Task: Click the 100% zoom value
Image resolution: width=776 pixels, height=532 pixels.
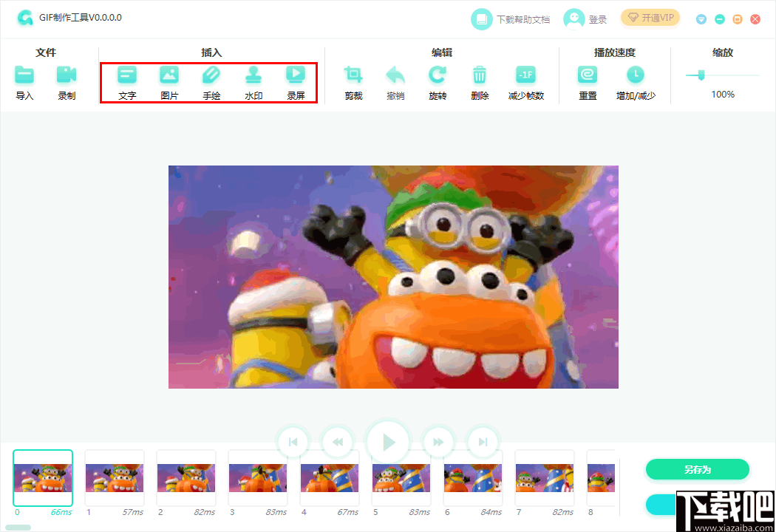Action: pos(723,94)
